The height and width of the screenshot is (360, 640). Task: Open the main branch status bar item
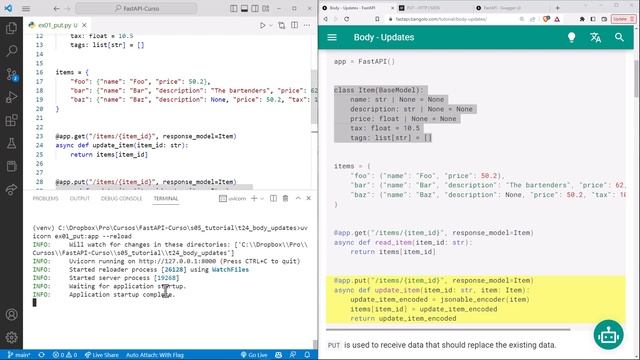[19, 355]
